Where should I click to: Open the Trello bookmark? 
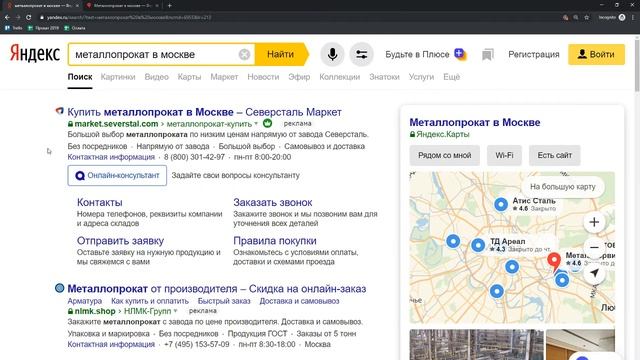(x=13, y=28)
